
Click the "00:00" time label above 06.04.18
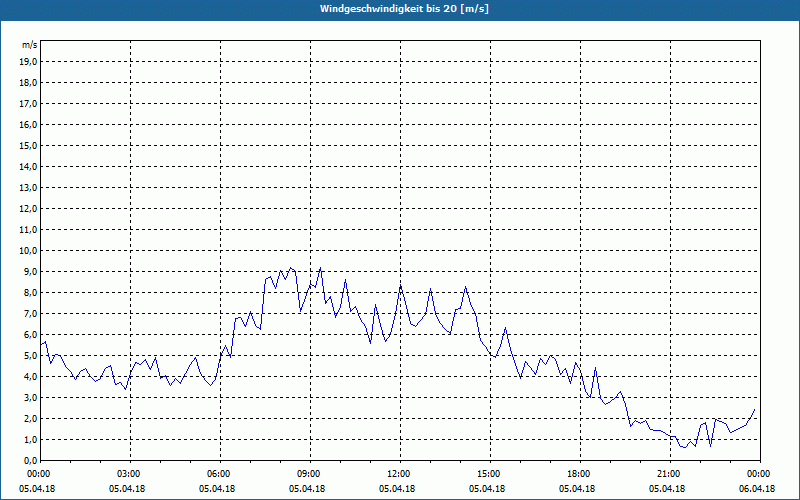coord(757,474)
